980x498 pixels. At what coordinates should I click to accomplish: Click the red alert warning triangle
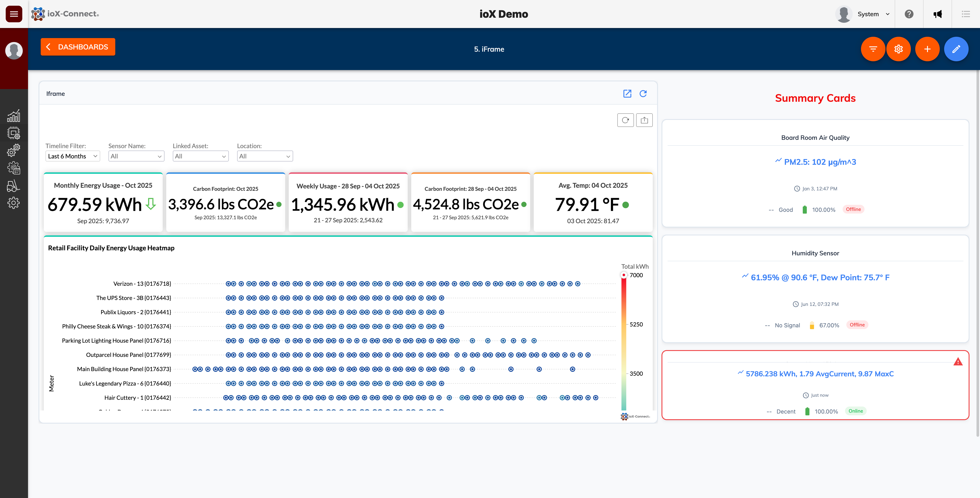coord(957,362)
